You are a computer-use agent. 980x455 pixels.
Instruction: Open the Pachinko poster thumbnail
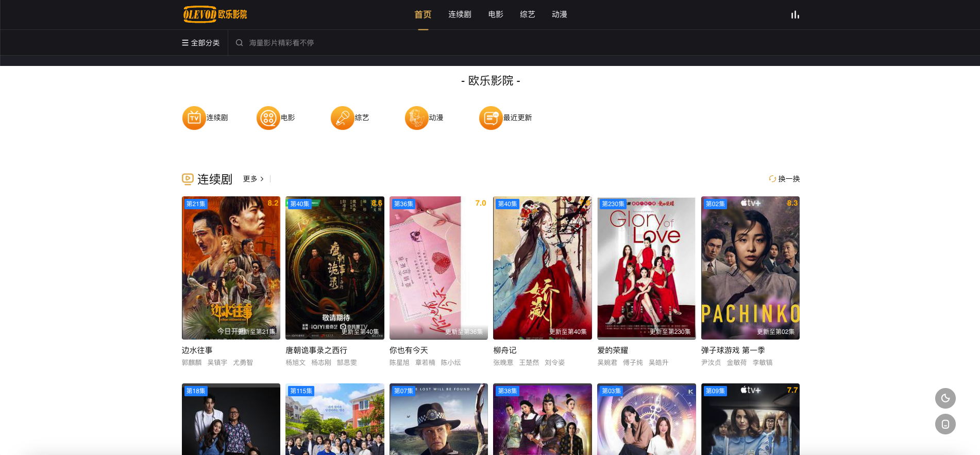point(750,268)
